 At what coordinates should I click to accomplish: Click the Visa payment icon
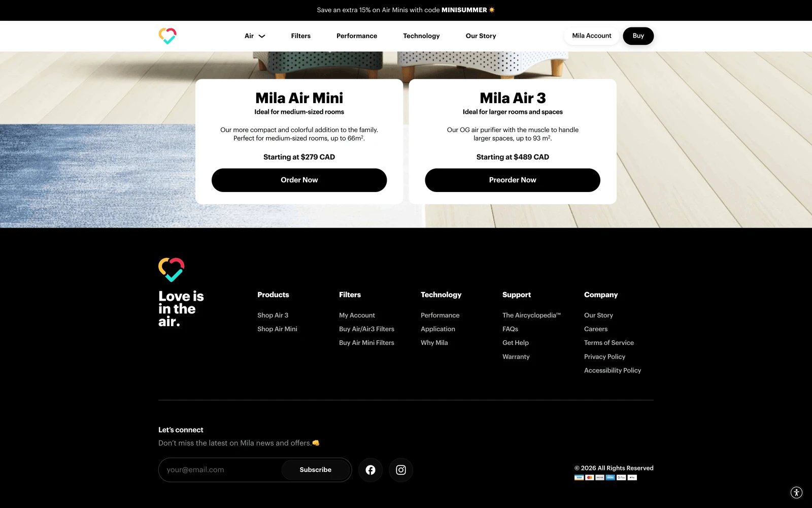(579, 478)
